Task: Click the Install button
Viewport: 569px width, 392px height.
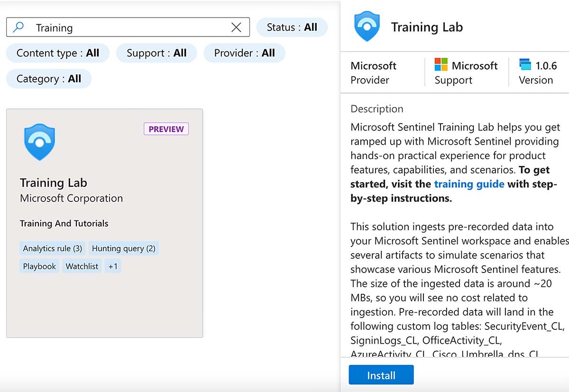Action: tap(381, 375)
